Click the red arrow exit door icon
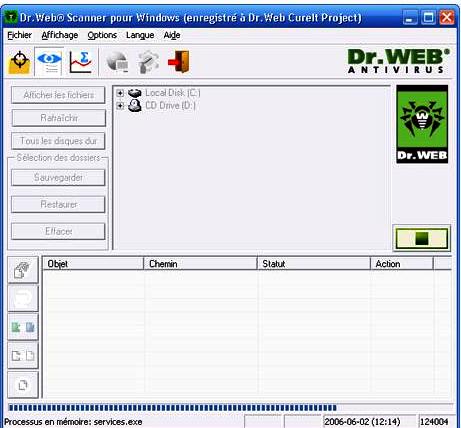 pyautogui.click(x=179, y=62)
